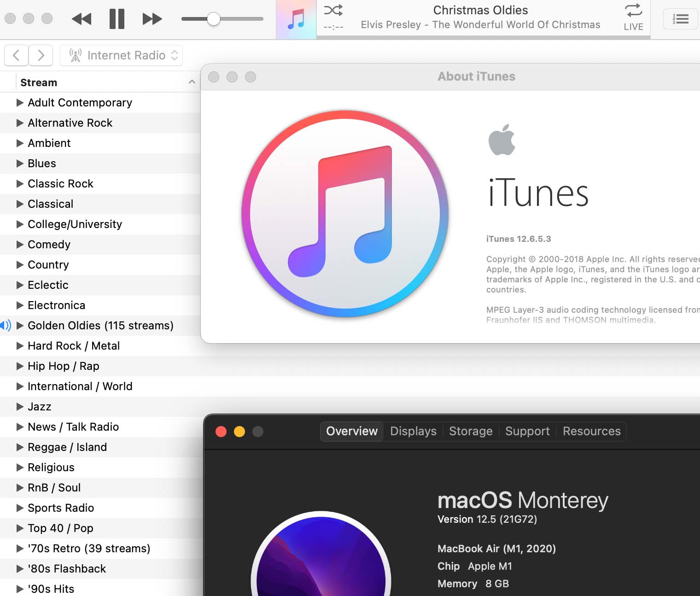700x596 pixels.
Task: Sort by the Stream column header
Action: point(108,82)
